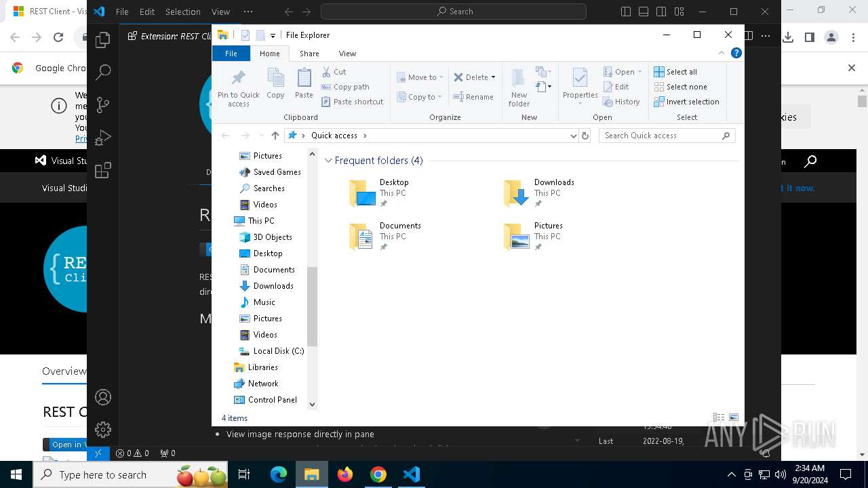Click Paste shortcut in the ribbon
The width and height of the screenshot is (868, 488).
click(x=352, y=102)
